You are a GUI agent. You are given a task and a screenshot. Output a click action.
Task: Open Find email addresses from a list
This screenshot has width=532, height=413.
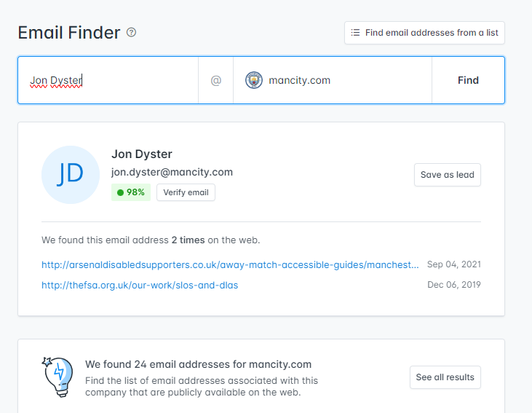click(x=424, y=33)
